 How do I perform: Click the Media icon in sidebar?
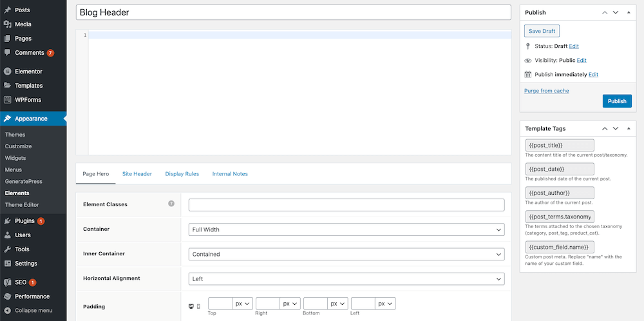click(x=7, y=24)
